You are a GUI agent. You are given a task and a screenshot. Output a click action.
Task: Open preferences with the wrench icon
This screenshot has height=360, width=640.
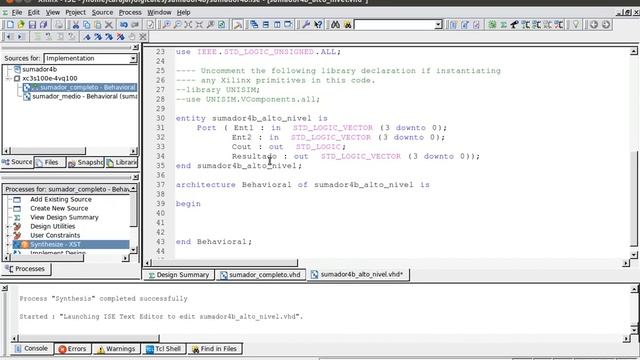pyautogui.click(x=306, y=25)
